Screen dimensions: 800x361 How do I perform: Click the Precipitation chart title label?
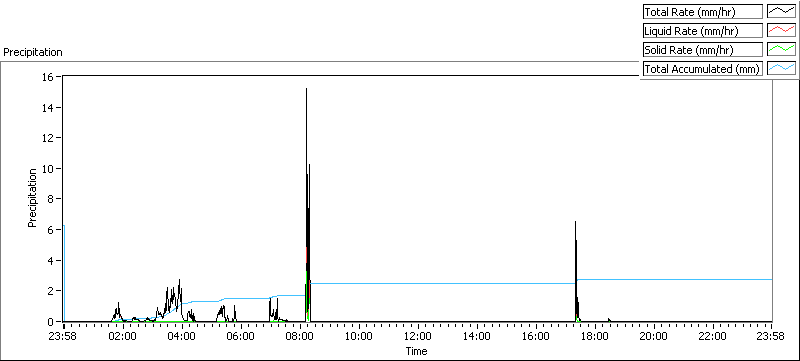click(33, 53)
